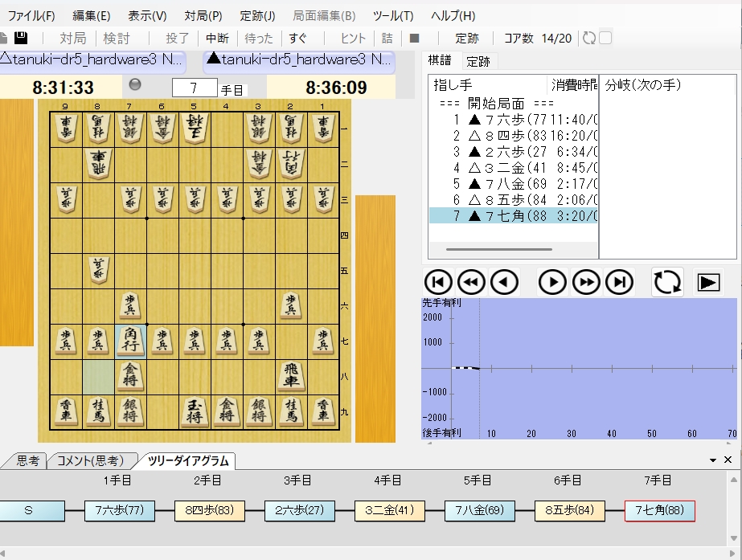Image resolution: width=742 pixels, height=560 pixels.
Task: Click the black square stop icon in toolbar
Action: tap(415, 38)
